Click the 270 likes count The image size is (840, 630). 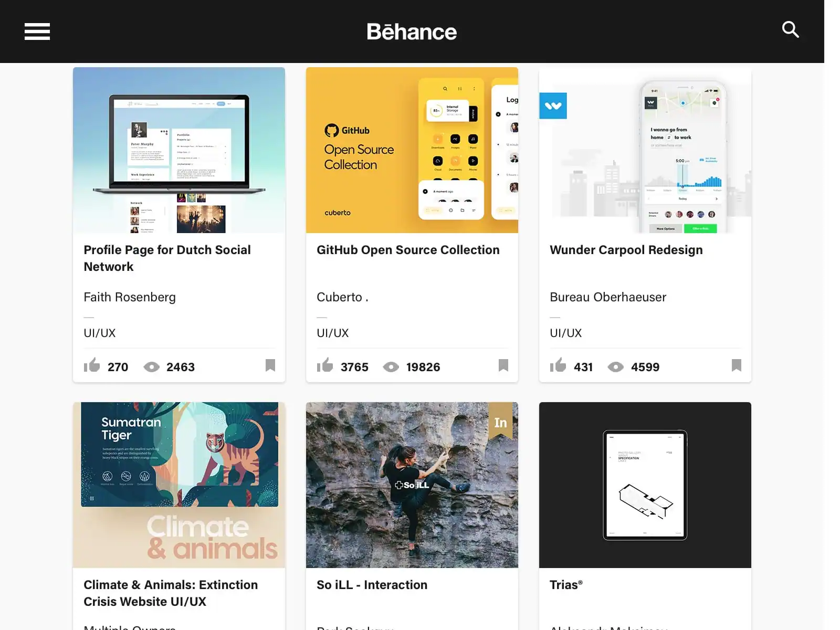pos(118,367)
